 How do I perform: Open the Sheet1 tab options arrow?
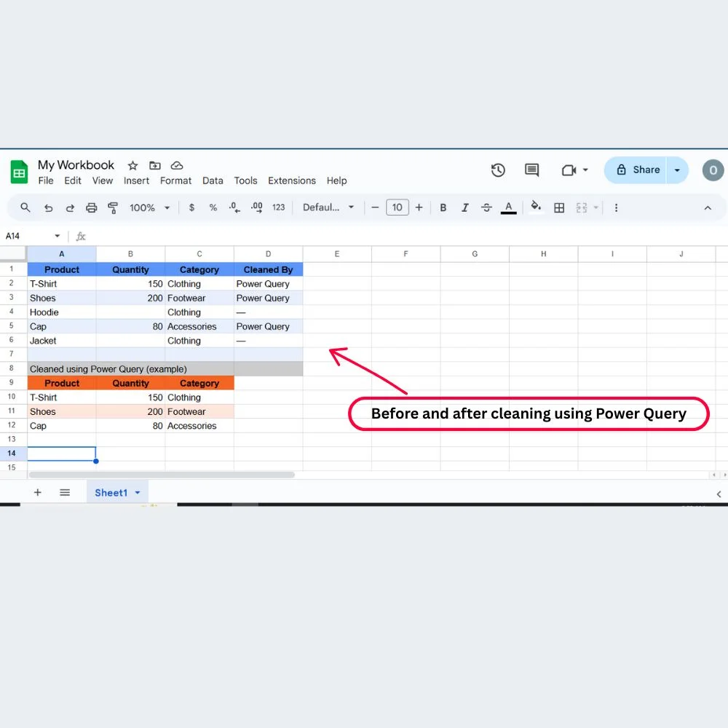tap(138, 493)
